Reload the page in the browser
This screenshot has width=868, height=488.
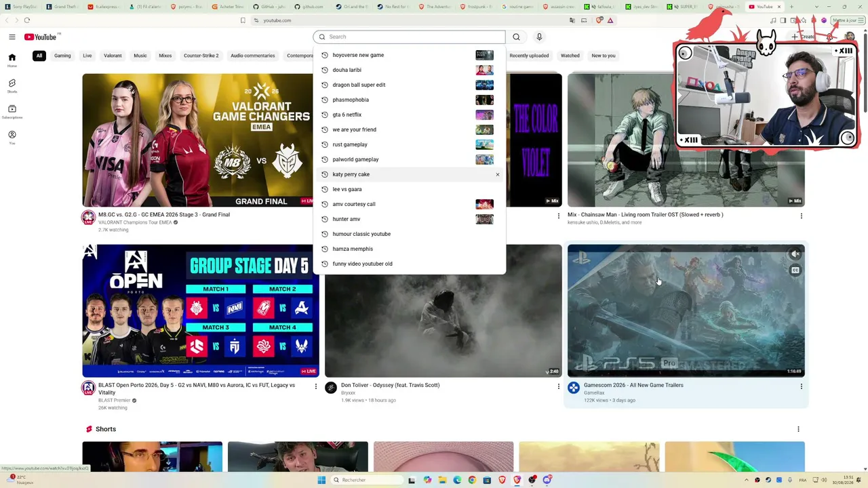tap(27, 20)
